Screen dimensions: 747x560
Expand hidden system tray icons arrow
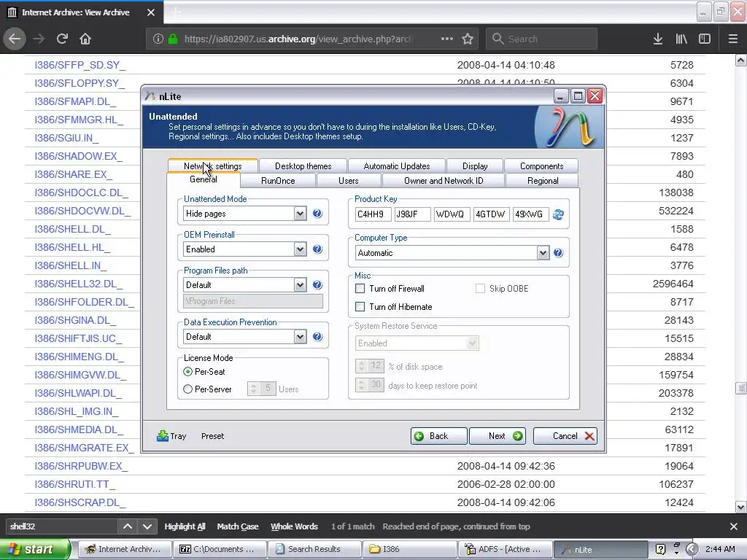click(692, 549)
